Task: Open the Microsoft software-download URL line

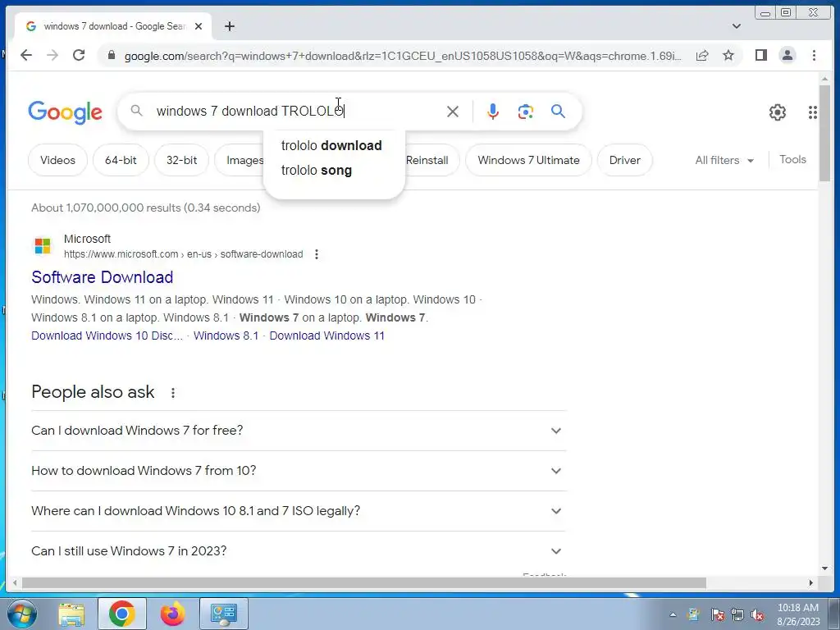Action: point(183,254)
